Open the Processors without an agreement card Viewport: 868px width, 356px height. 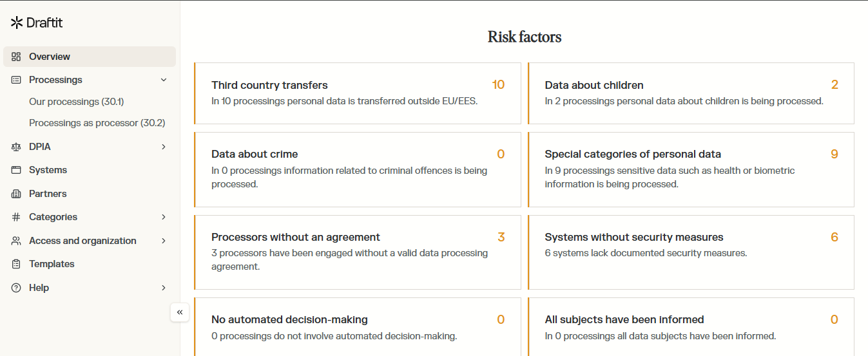pos(357,252)
